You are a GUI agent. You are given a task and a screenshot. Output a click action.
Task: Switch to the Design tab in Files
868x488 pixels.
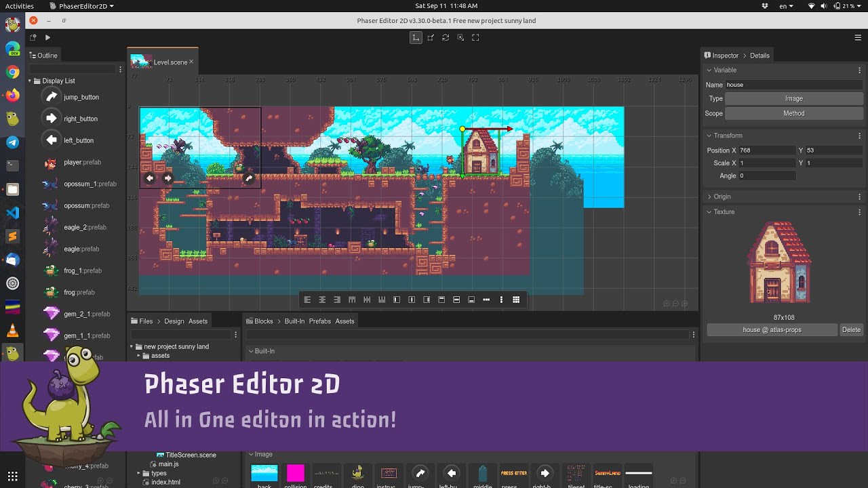point(174,321)
